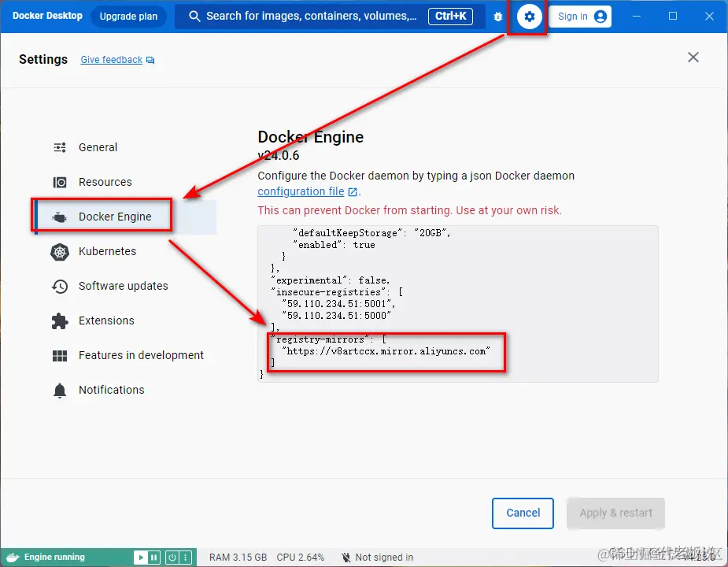Open troubleshoot via the bug icon
728x567 pixels.
[x=498, y=17]
